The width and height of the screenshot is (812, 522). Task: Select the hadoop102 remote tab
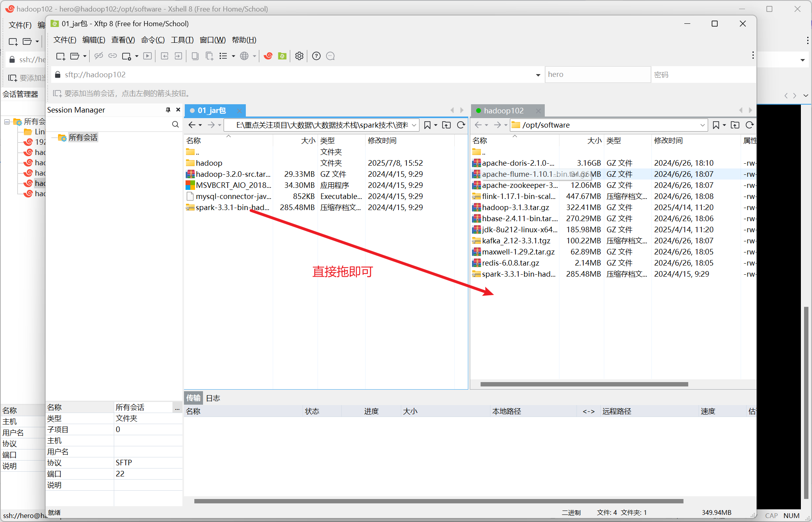[503, 111]
